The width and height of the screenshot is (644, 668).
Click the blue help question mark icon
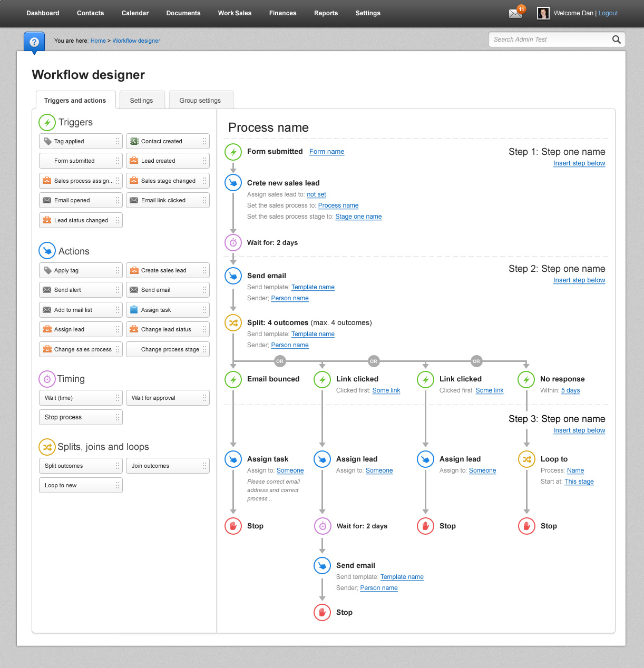coord(34,42)
